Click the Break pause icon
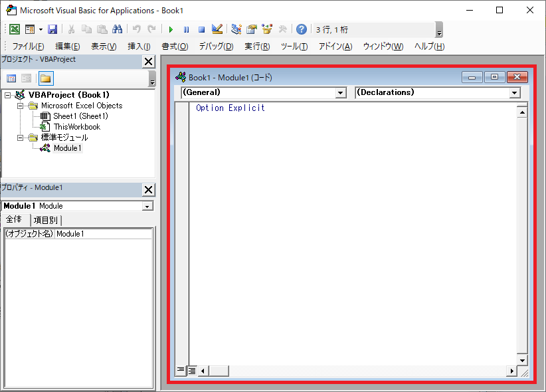The width and height of the screenshot is (546, 392). [x=186, y=30]
